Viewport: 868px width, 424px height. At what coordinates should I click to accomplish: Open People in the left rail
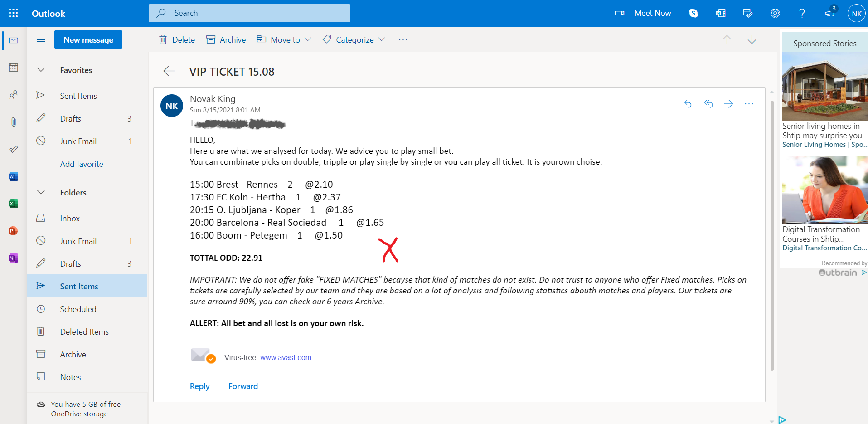point(14,95)
